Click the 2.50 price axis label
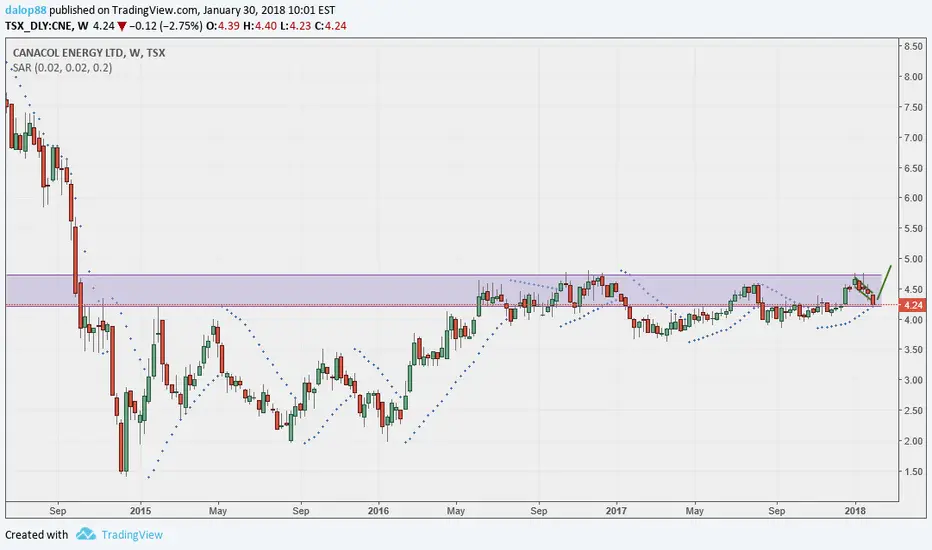The image size is (932, 550). coord(913,411)
